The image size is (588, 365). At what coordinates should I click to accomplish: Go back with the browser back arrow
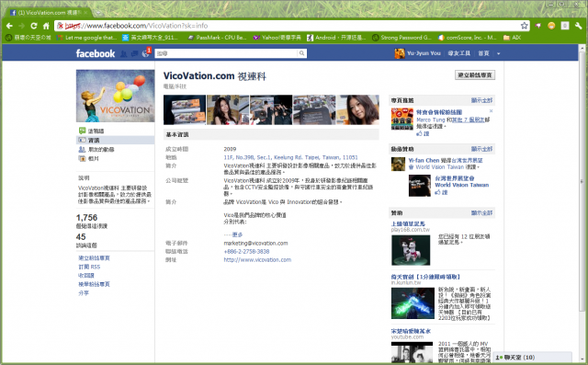pos(9,26)
